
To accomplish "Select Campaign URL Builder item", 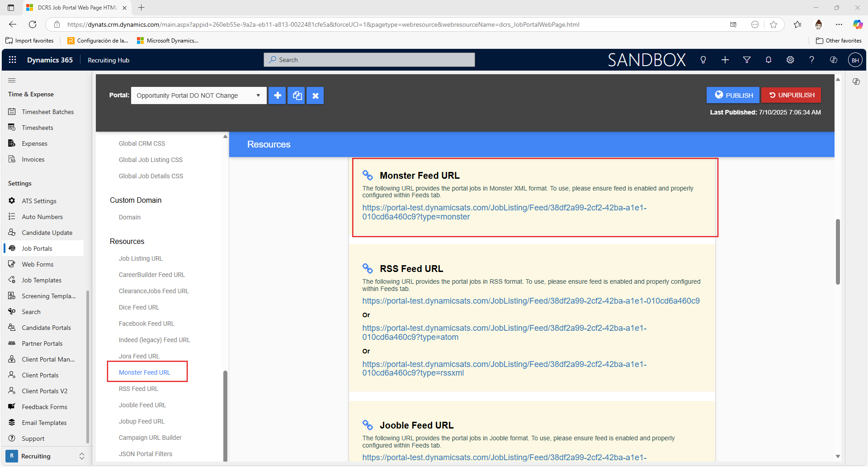I will click(150, 438).
